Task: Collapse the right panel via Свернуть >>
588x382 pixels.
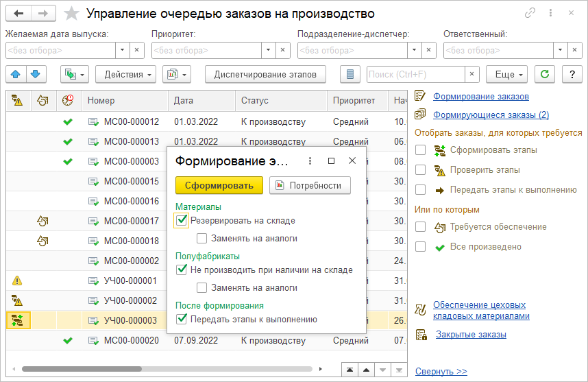Action: [441, 371]
